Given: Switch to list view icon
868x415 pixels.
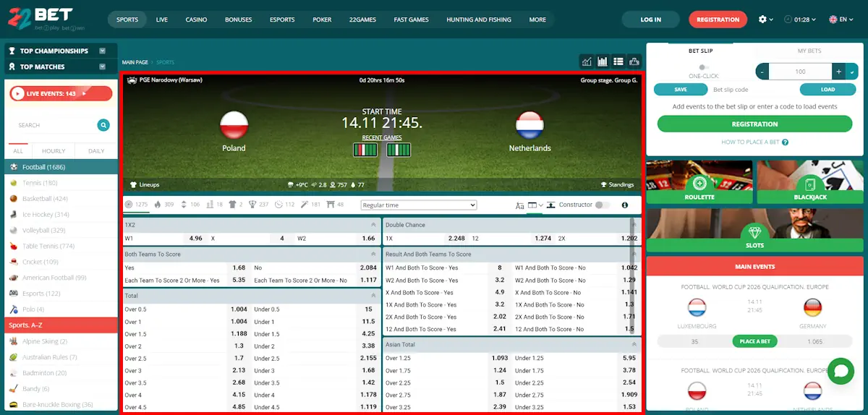Looking at the screenshot, I should tap(618, 61).
